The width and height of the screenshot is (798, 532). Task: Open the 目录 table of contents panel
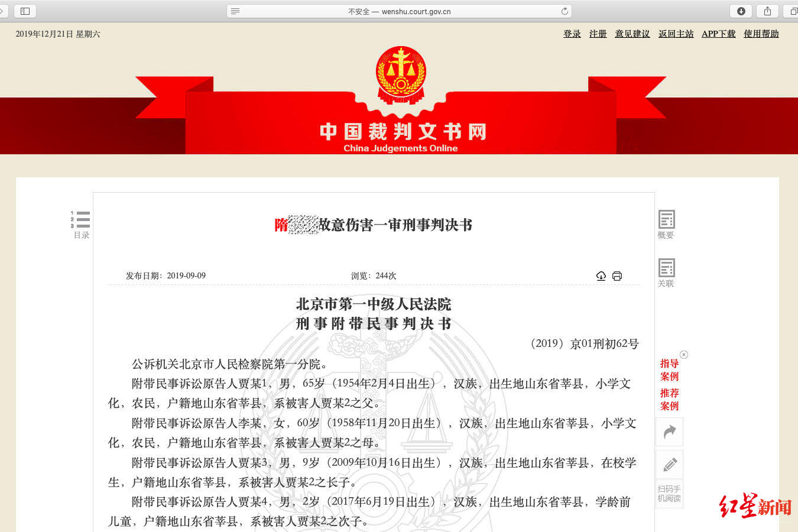(x=80, y=223)
